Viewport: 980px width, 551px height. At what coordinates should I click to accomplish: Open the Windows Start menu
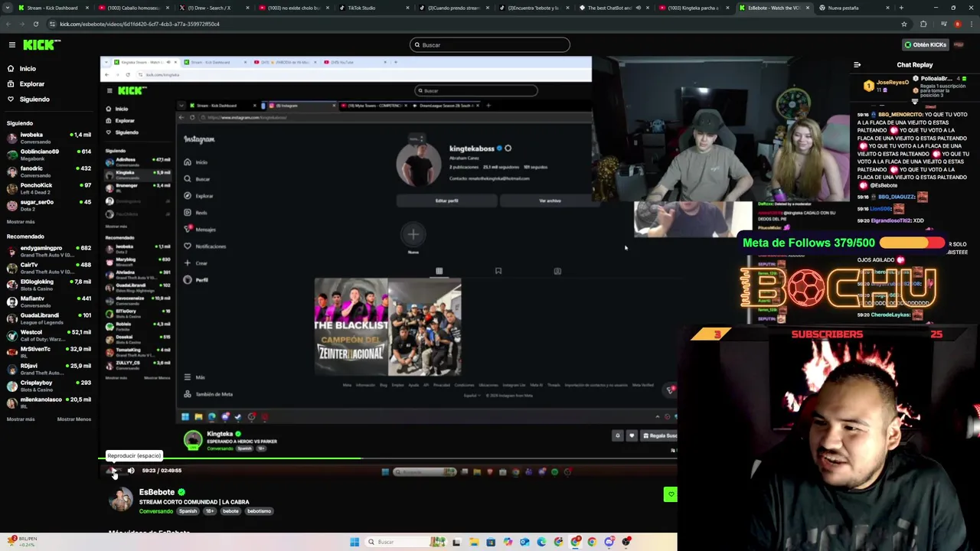(x=354, y=542)
